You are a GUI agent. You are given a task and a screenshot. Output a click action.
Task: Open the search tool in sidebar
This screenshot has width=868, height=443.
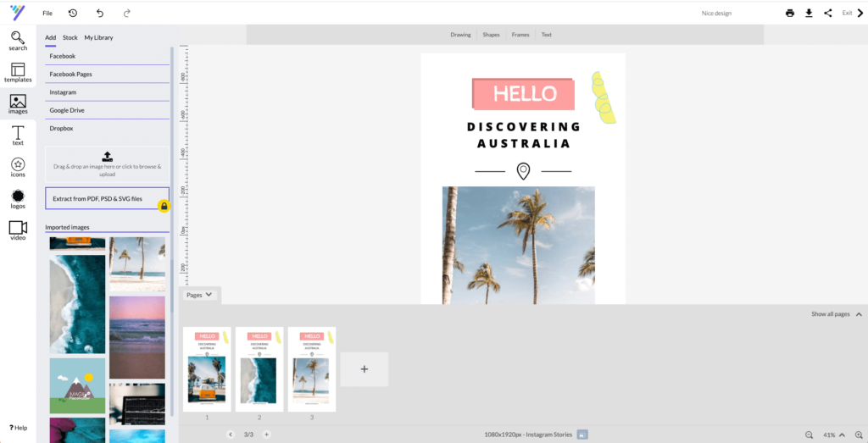pyautogui.click(x=18, y=41)
